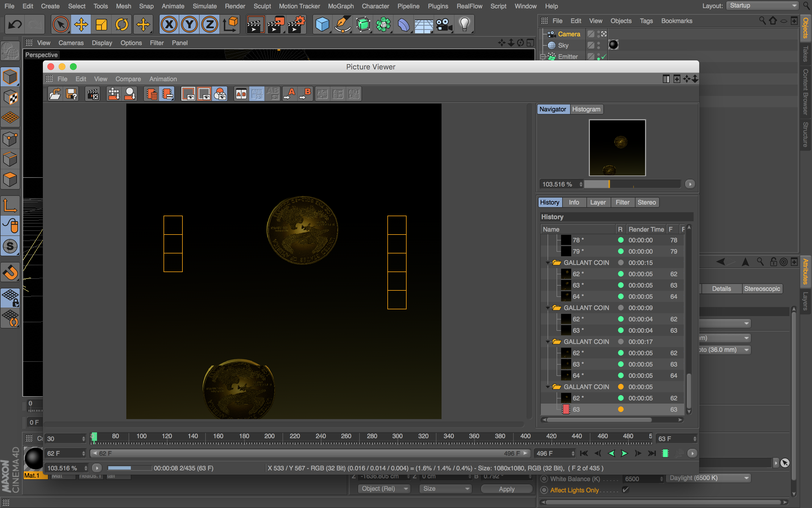Open the camera Details tab
Viewport: 812px width, 508px height.
pyautogui.click(x=721, y=289)
